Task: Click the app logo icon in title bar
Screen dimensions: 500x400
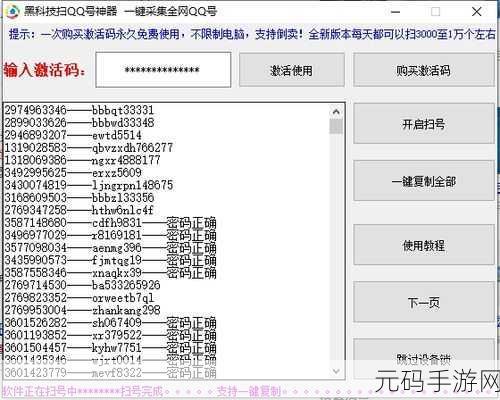Action: [x=13, y=11]
